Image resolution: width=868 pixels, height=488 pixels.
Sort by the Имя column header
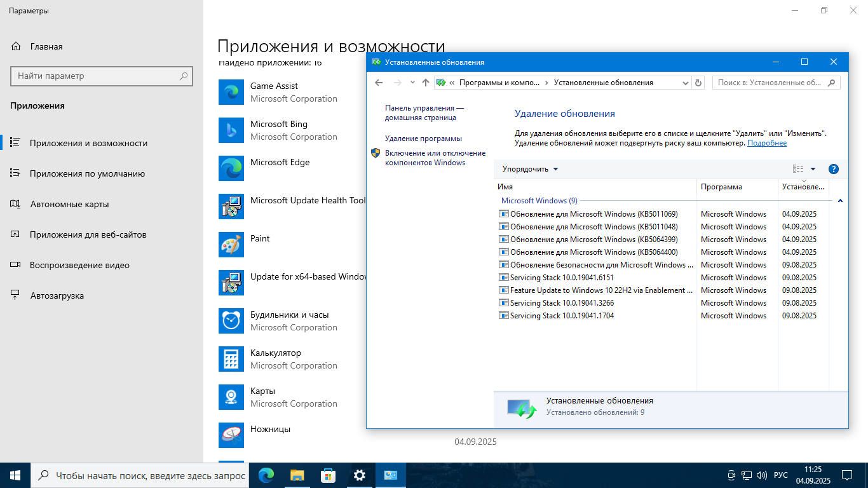(595, 187)
